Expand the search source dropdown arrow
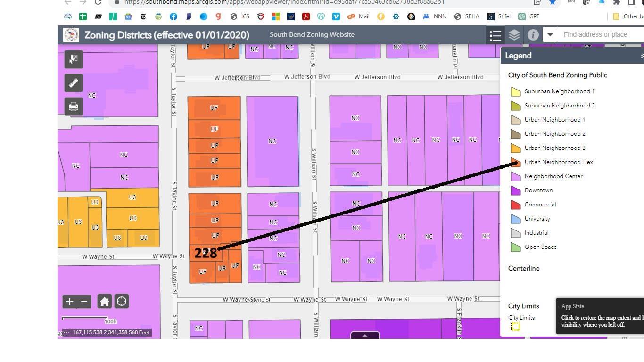 tap(550, 34)
